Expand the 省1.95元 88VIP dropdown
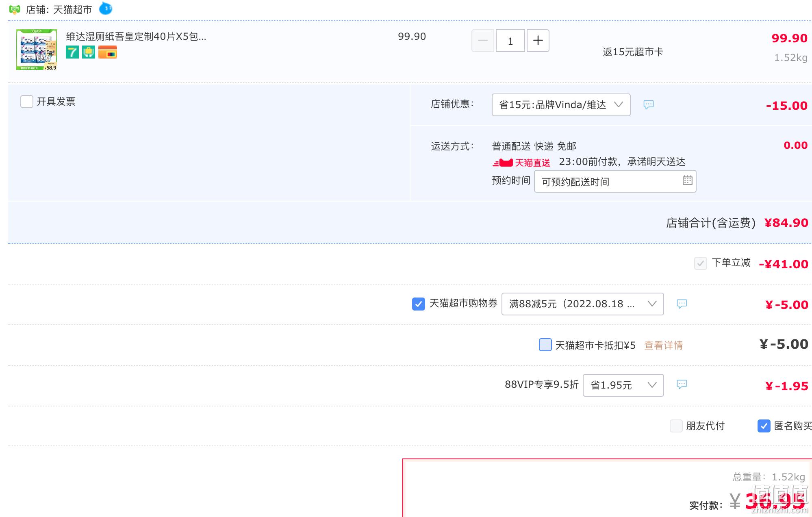This screenshot has height=517, width=812. [x=623, y=385]
